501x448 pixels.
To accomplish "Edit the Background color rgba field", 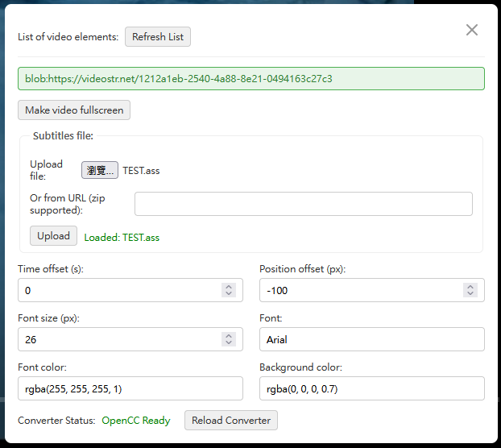I will (371, 388).
